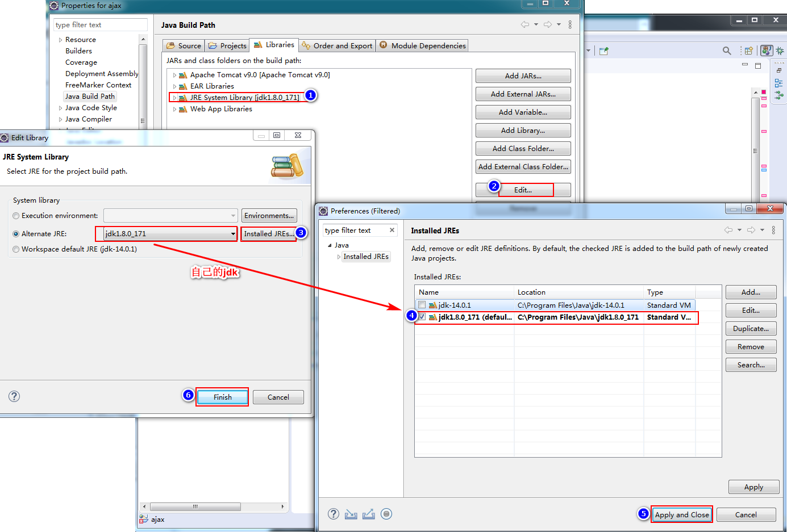Click the pin editor toolbar icon
This screenshot has width=787, height=532.
pyautogui.click(x=604, y=51)
